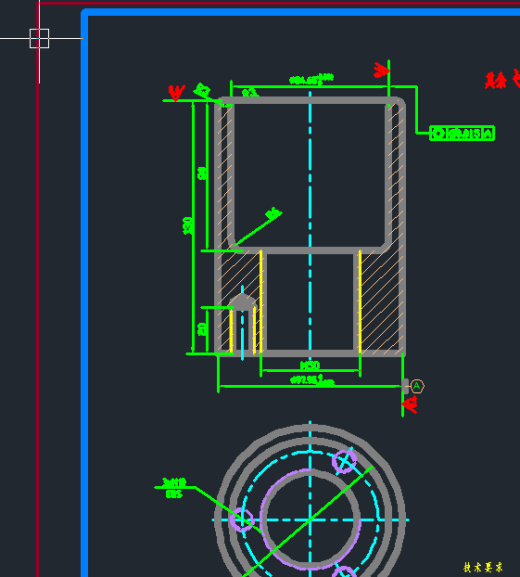Select the upper vertical depth dimension text inside the 100 dimension
The width and height of the screenshot is (520, 577).
(x=202, y=173)
